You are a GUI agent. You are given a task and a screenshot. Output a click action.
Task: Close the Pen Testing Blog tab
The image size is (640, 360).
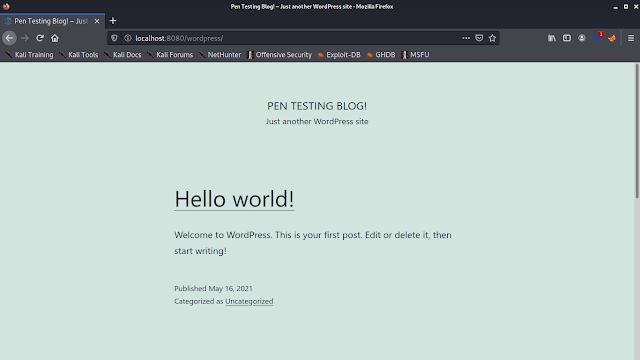pyautogui.click(x=97, y=21)
